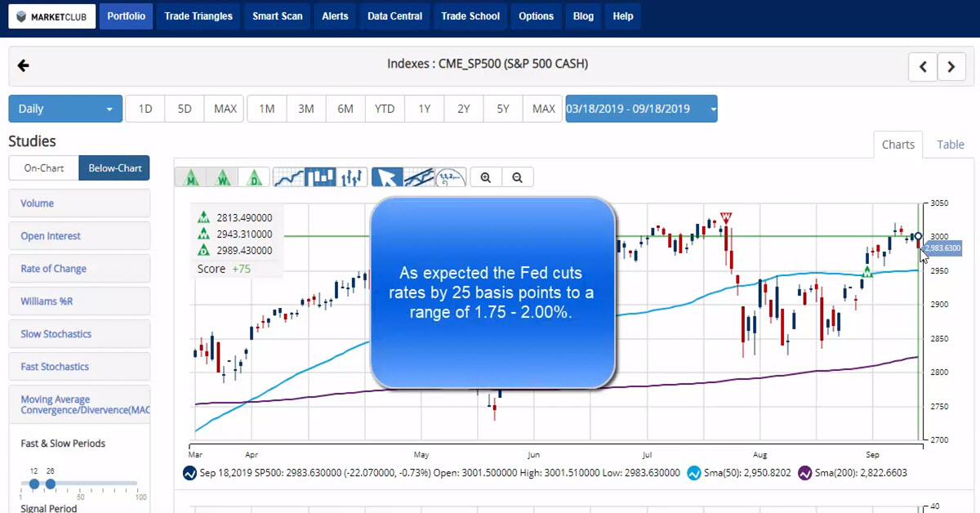Go back using the left arrow

[x=24, y=66]
